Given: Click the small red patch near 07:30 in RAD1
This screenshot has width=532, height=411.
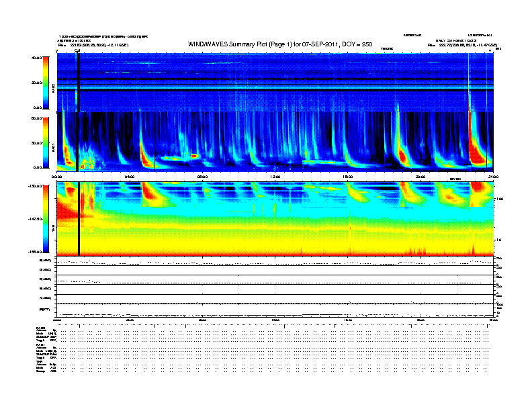Looking at the screenshot, I should (194, 156).
